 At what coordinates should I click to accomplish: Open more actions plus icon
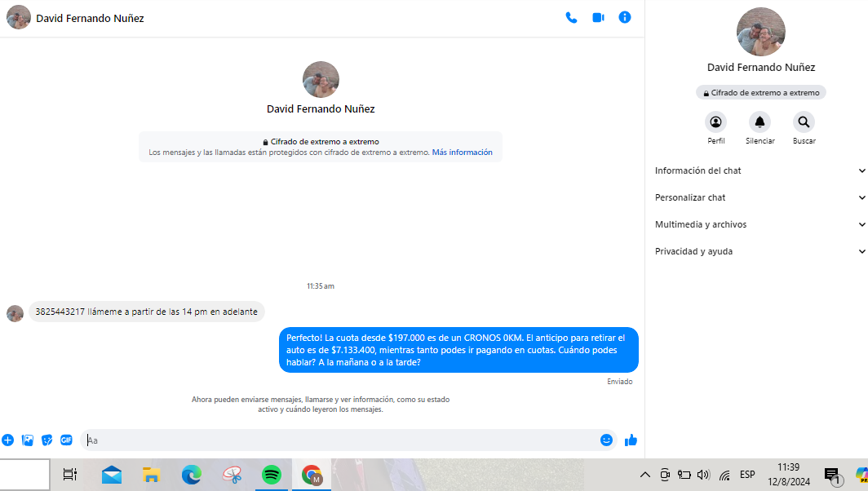[x=8, y=440]
